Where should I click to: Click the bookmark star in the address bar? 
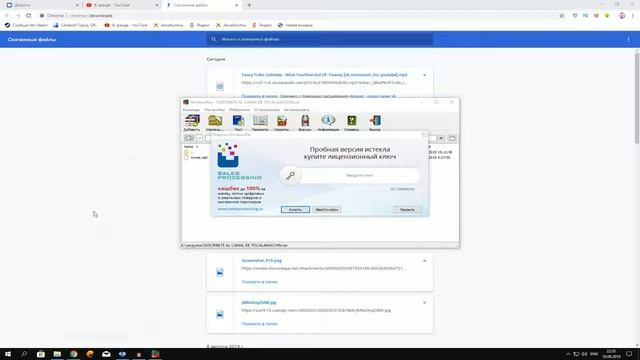(562, 16)
